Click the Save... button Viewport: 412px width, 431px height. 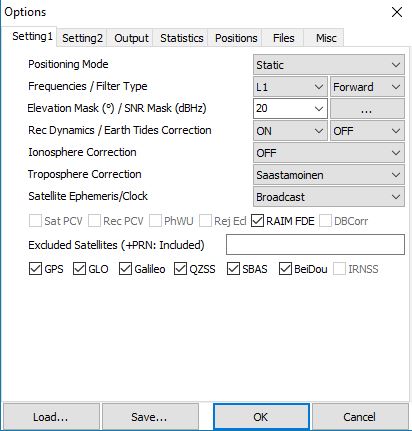[150, 417]
